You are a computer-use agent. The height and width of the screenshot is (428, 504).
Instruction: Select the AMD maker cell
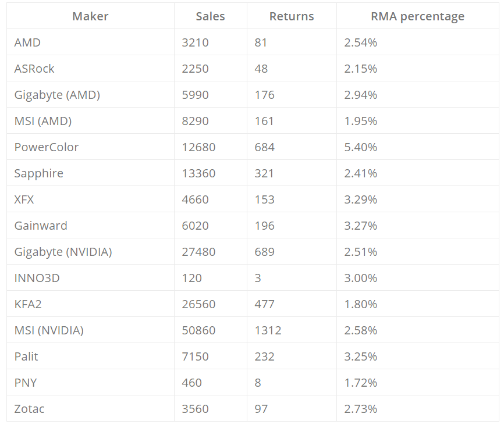click(27, 42)
